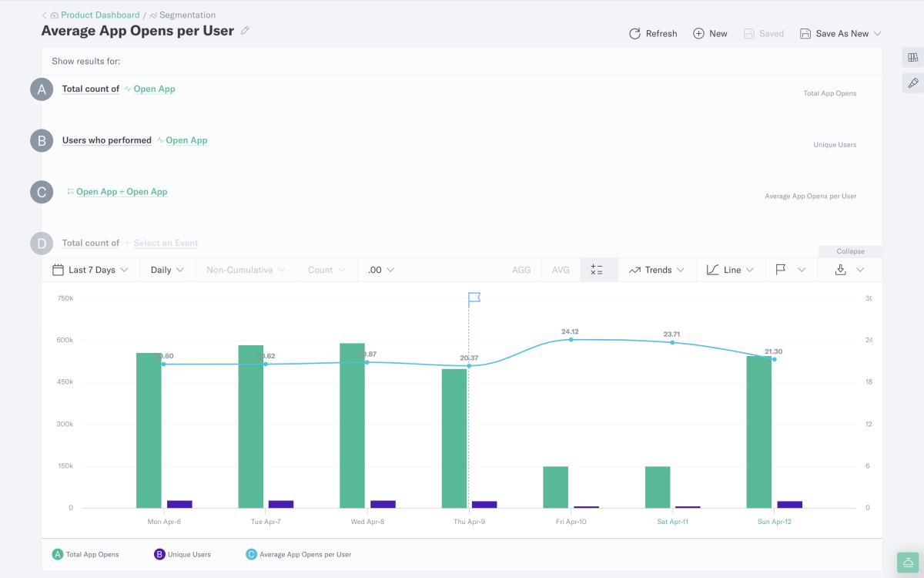Open the Last 7 Days date range dropdown
The width and height of the screenshot is (924, 578).
pos(92,270)
